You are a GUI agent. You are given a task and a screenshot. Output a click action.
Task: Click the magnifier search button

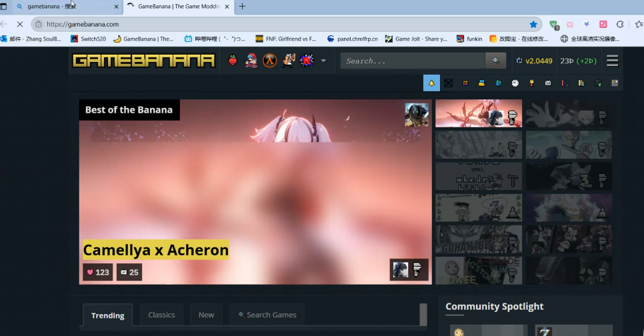pyautogui.click(x=496, y=61)
